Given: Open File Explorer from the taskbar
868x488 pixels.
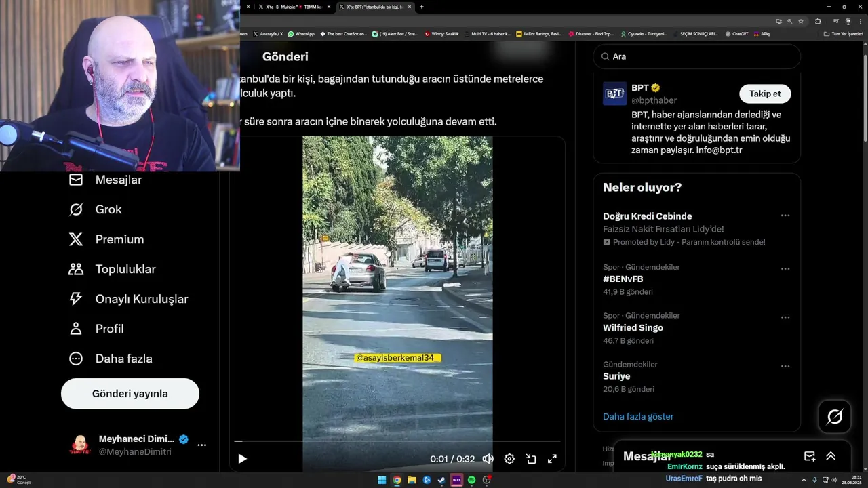Looking at the screenshot, I should [412, 481].
